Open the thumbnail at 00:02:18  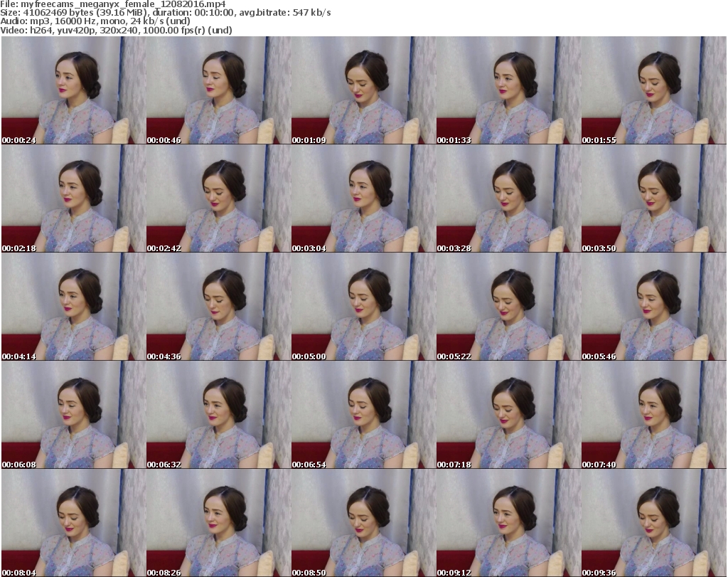pos(73,198)
